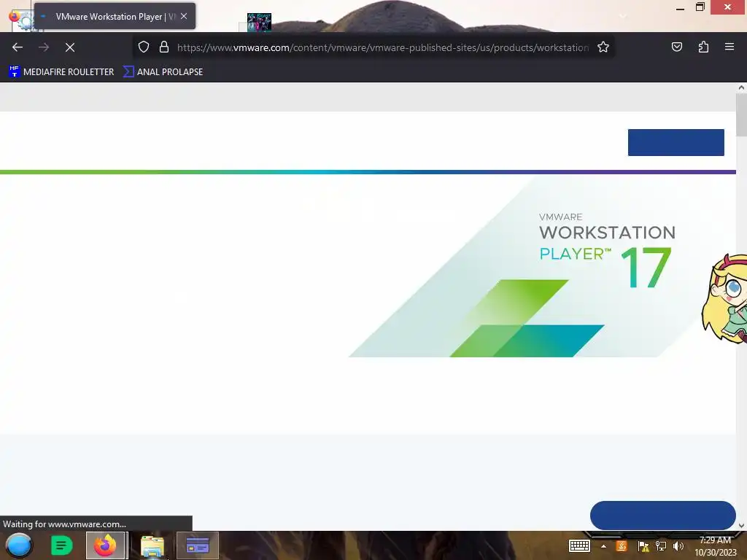
Task: Open the purple card app in taskbar
Action: click(x=198, y=545)
